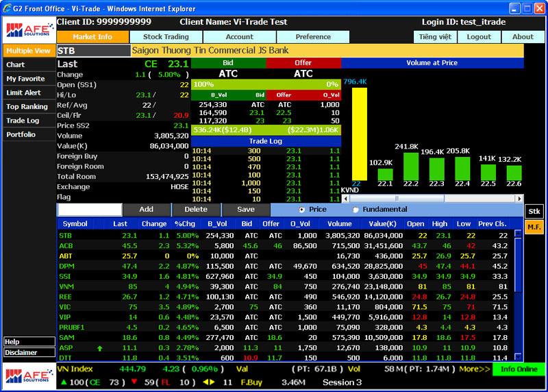The image size is (548, 392).
Task: Click the green bid/offer ratio bar 100%
Action: click(x=266, y=84)
